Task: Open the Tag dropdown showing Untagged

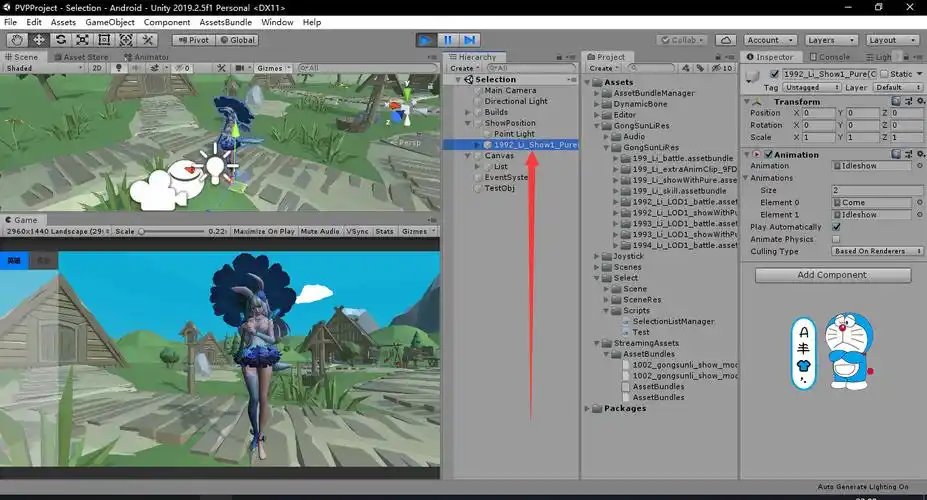Action: 813,87
